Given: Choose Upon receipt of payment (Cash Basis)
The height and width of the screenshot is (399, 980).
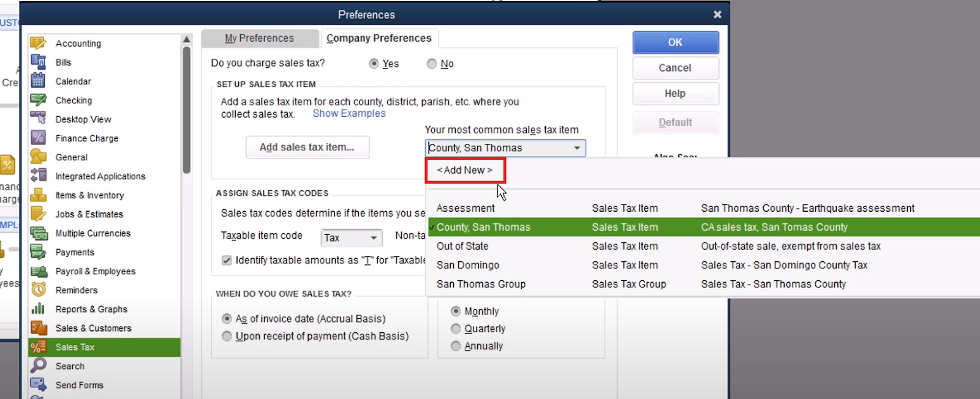Looking at the screenshot, I should coord(227,336).
